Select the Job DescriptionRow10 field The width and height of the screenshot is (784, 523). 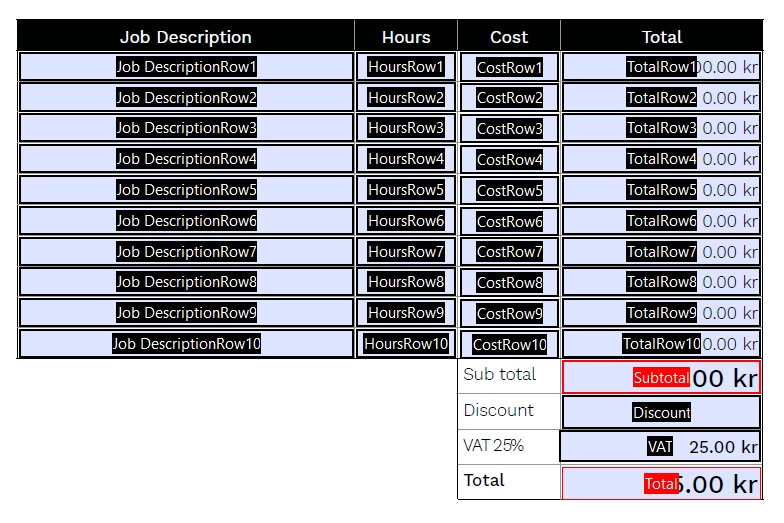tap(186, 344)
